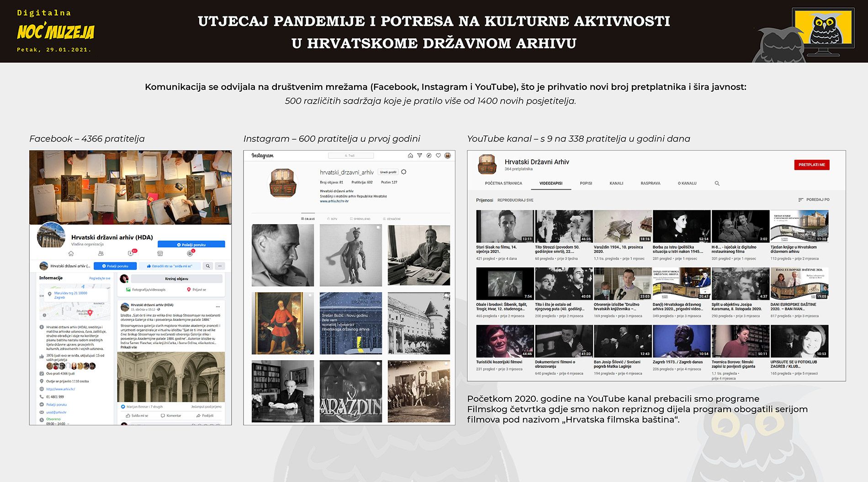Click the Kreiraj objavu button

pos(177,278)
